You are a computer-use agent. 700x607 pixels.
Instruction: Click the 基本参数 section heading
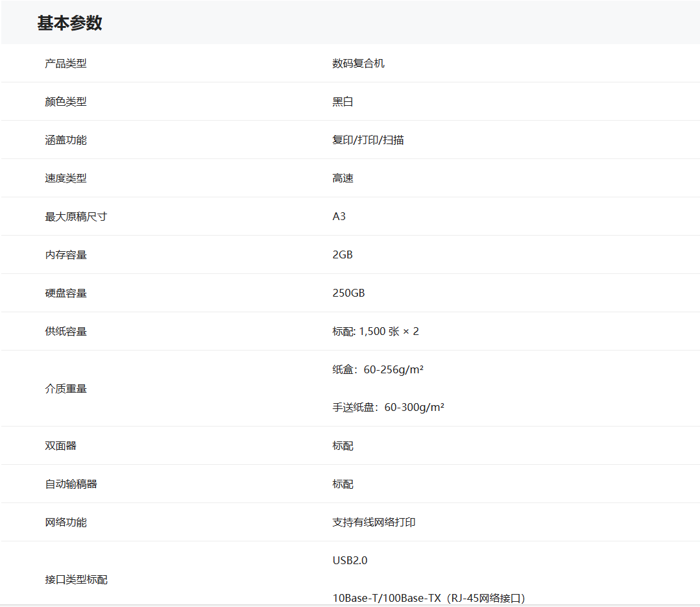(69, 23)
